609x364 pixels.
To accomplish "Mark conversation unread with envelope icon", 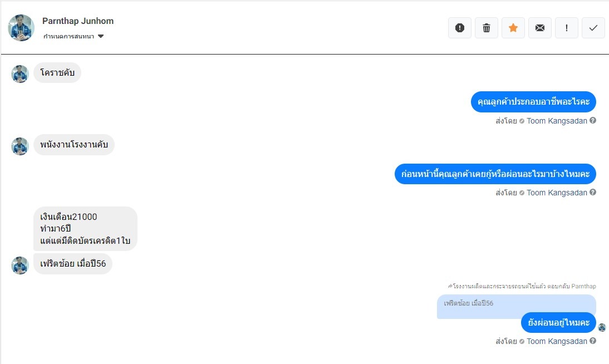I will pos(540,28).
